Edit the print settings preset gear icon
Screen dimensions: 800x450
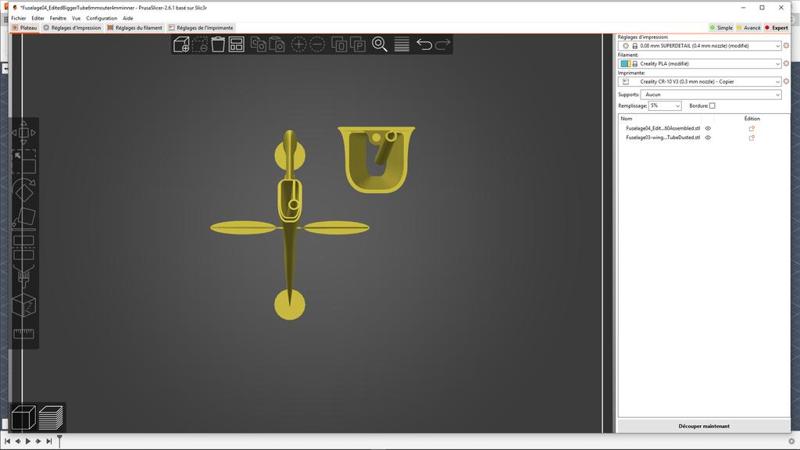(786, 46)
